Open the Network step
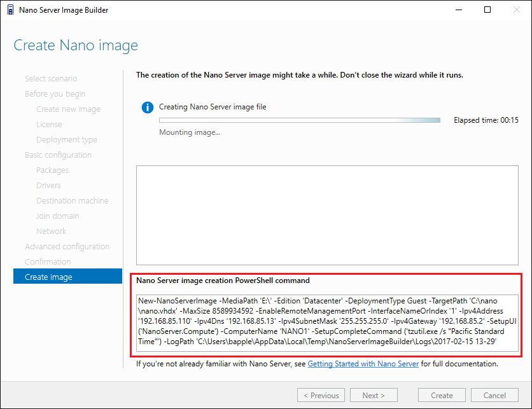Viewport: 532px width, 409px height. (52, 232)
